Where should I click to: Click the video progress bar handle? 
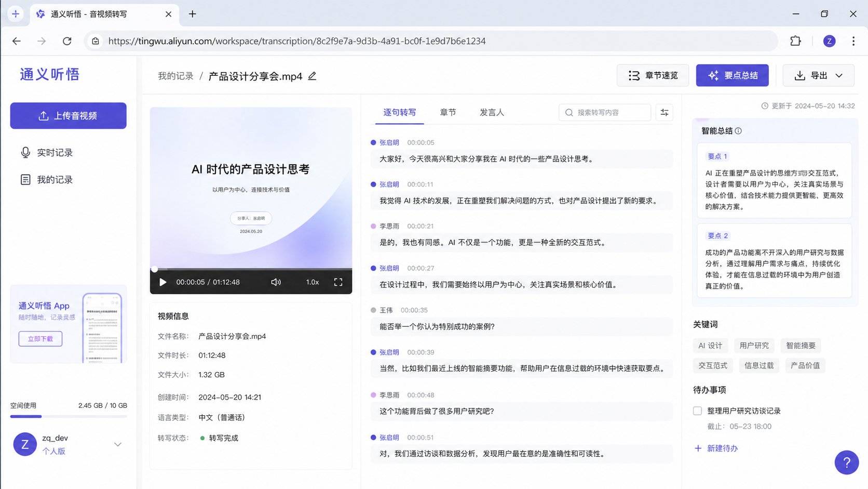(154, 269)
